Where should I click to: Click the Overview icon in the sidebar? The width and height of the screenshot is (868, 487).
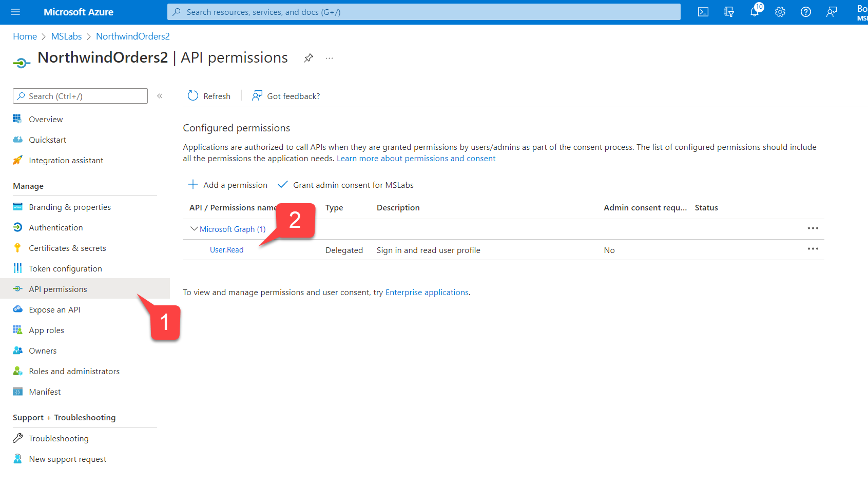tap(17, 119)
